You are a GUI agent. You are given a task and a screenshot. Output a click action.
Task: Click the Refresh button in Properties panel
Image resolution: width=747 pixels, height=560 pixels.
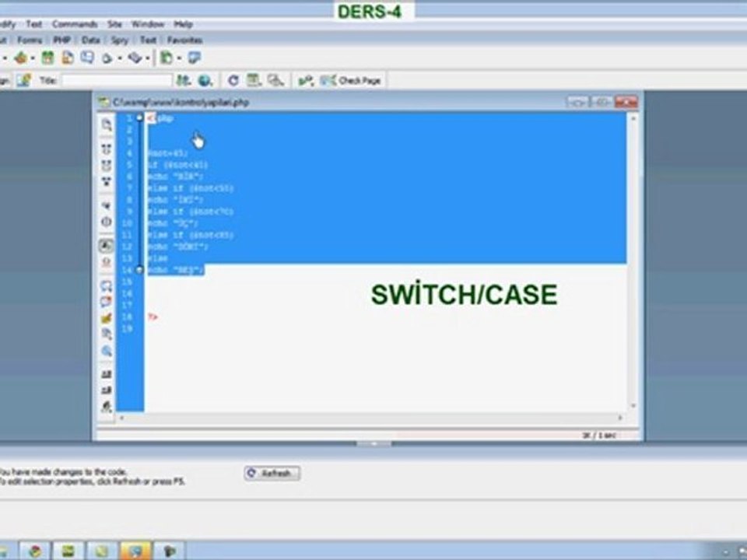[272, 473]
